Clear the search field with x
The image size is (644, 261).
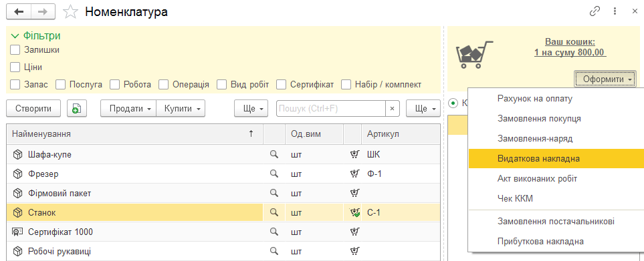click(x=392, y=109)
